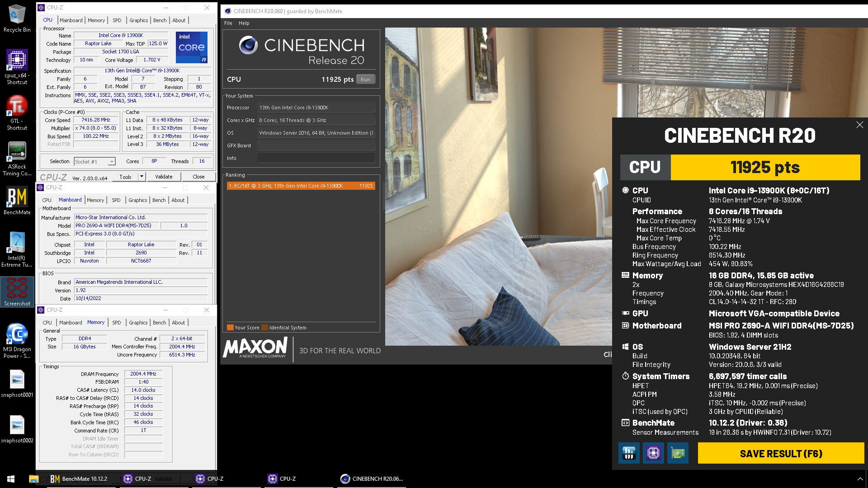Open the GTL shortcut desktop icon

click(x=17, y=113)
